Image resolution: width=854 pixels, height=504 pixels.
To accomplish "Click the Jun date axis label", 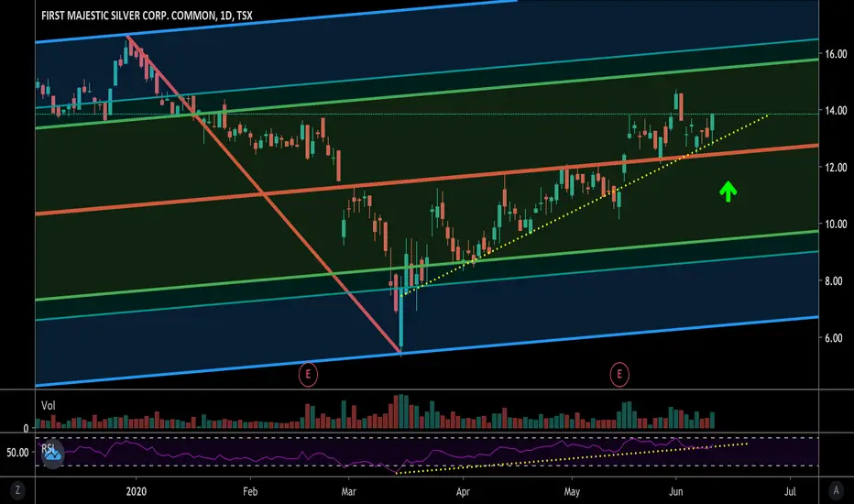I will [675, 491].
